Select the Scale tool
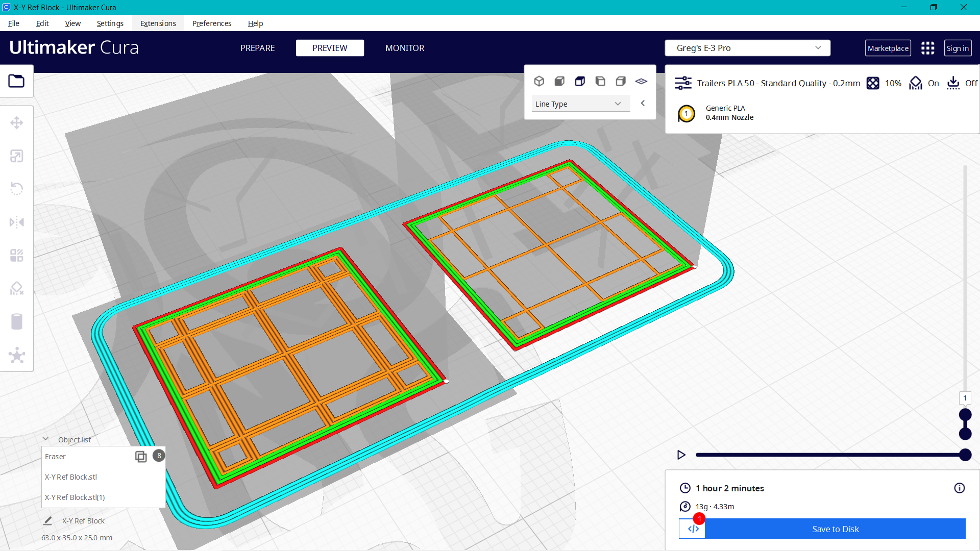Screen dimensions: 980x551 tap(17, 156)
